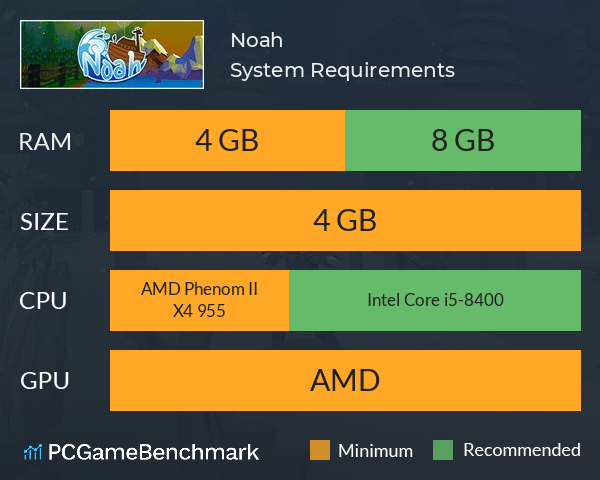Click the AMD Phenom II X4 955 segment
The width and height of the screenshot is (600, 480).
click(x=199, y=300)
